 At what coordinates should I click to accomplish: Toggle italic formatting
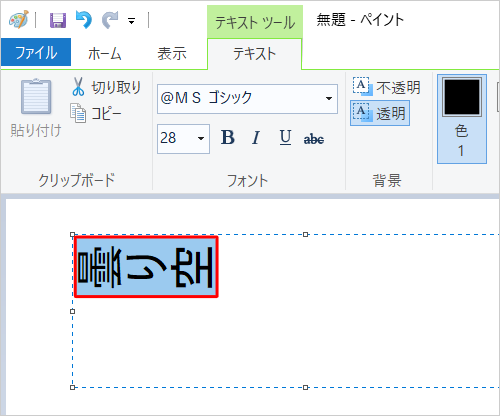click(256, 138)
